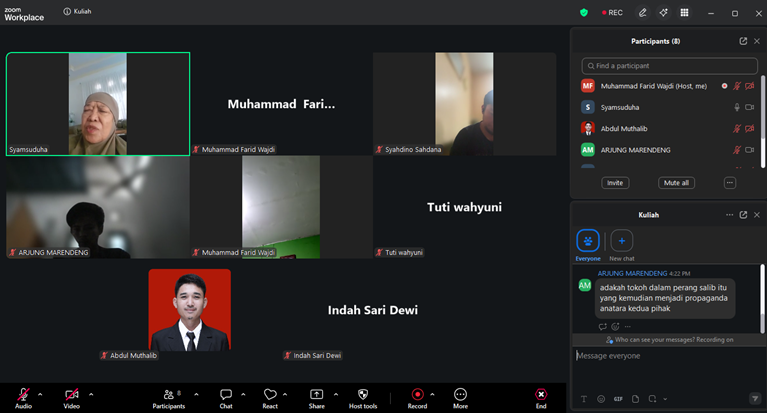Open chat panel more options ellipsis
The height and width of the screenshot is (413, 767).
point(729,215)
